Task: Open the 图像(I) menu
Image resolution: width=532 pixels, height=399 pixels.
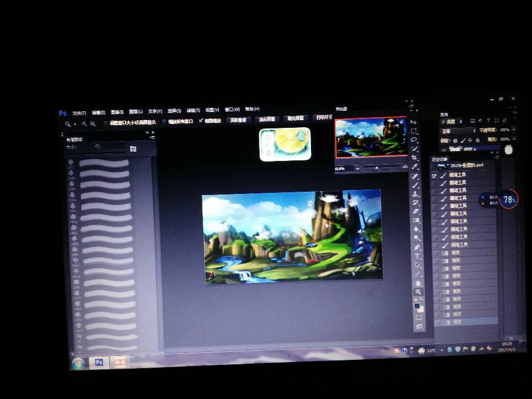Action: [x=117, y=112]
